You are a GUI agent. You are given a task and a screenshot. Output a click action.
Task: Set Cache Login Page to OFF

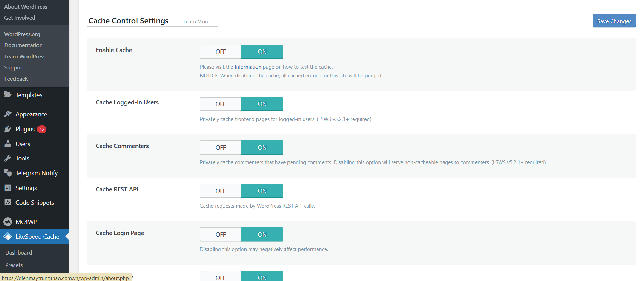pyautogui.click(x=220, y=235)
